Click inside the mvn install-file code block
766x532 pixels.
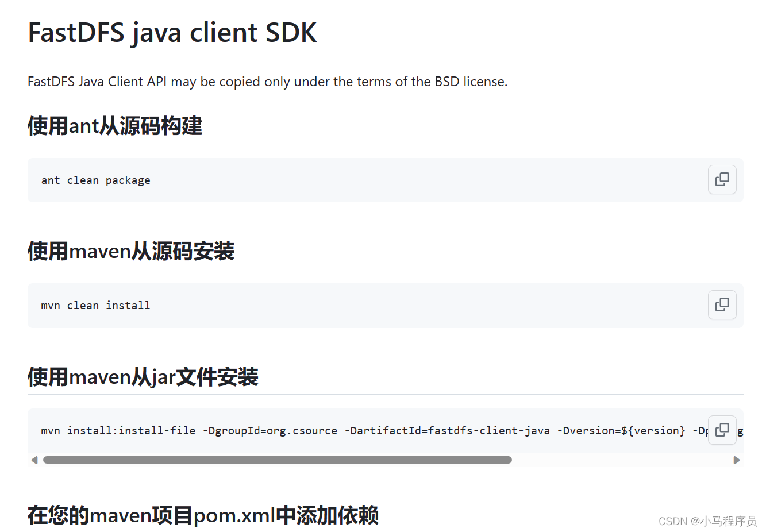pyautogui.click(x=287, y=430)
